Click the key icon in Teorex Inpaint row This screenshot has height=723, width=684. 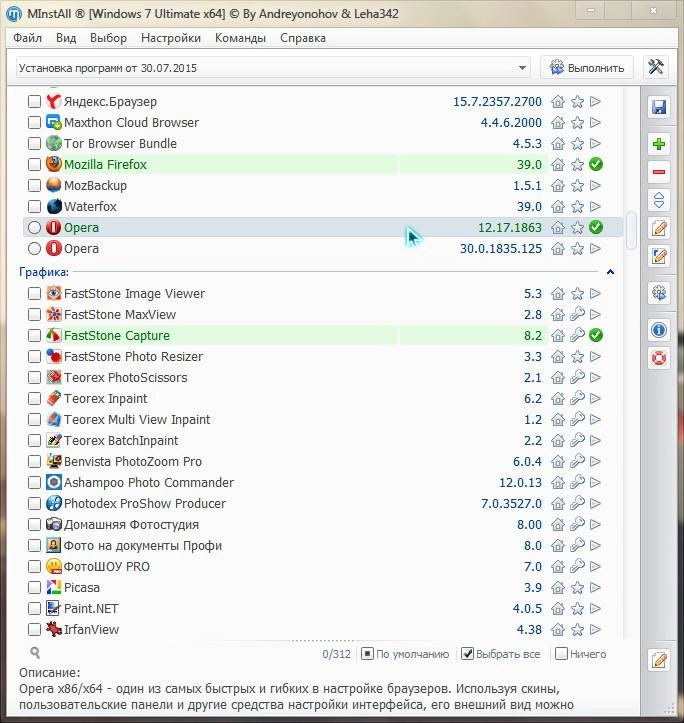click(577, 398)
